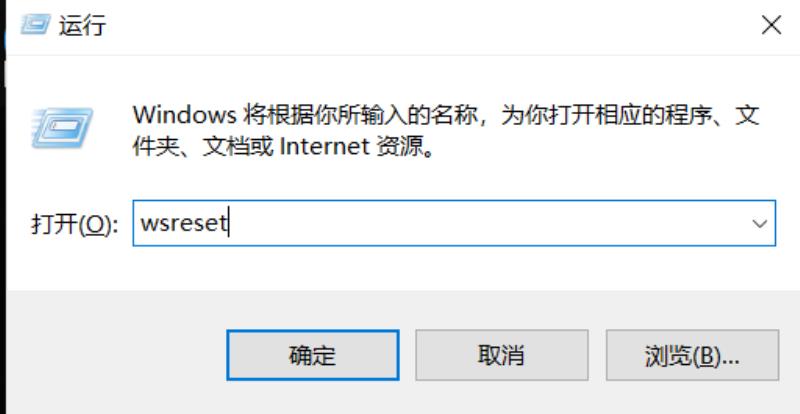The image size is (800, 414).
Task: Place the cursor in the wsreset input field
Action: point(454,223)
